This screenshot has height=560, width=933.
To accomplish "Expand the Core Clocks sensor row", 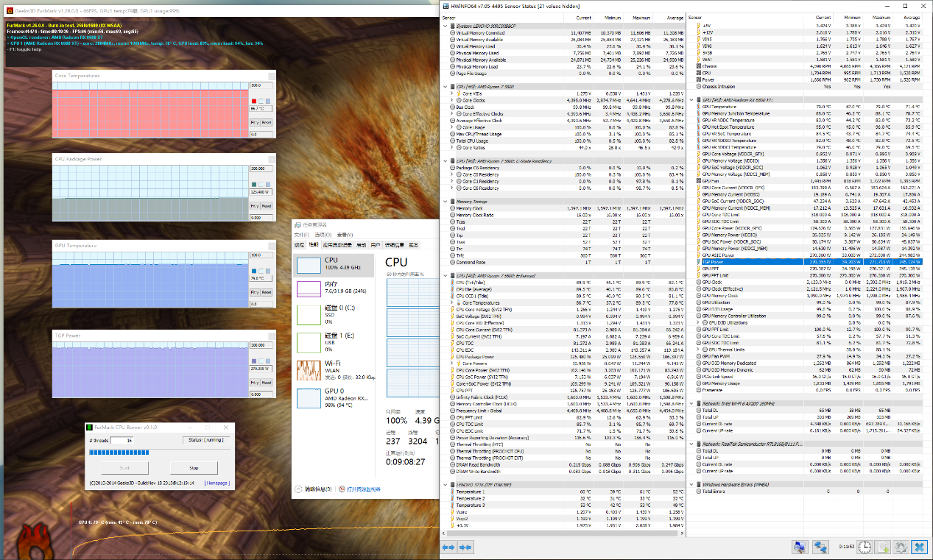I will (x=451, y=101).
